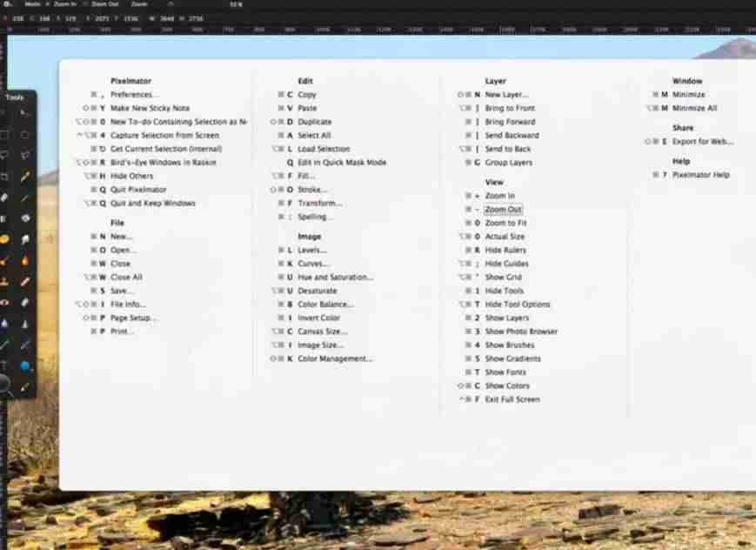
Task: Choose Make New Sticky Note
Action: point(150,108)
